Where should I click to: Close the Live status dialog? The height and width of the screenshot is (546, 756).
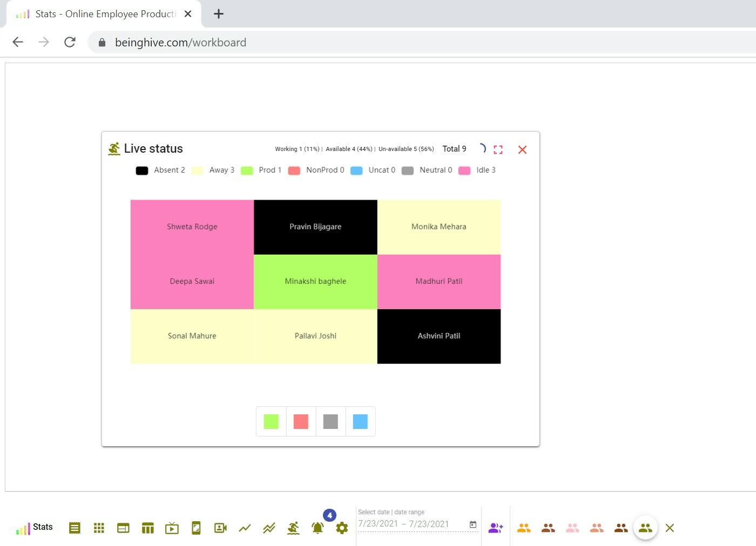click(522, 149)
